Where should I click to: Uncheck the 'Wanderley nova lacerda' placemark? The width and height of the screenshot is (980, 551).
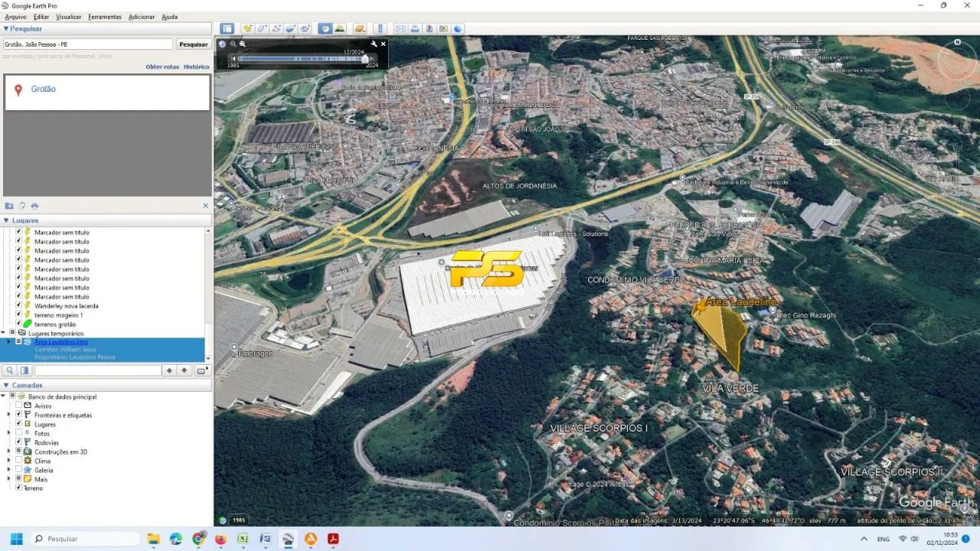coord(18,305)
